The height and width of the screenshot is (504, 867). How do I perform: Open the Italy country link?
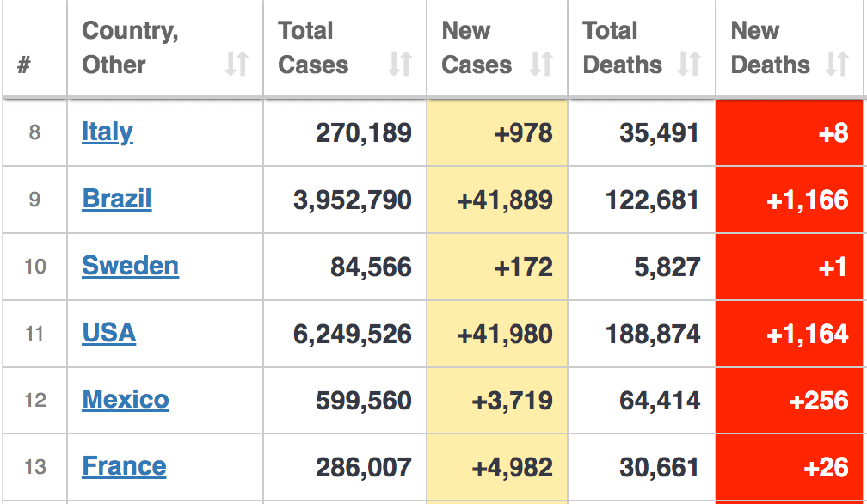[x=108, y=132]
